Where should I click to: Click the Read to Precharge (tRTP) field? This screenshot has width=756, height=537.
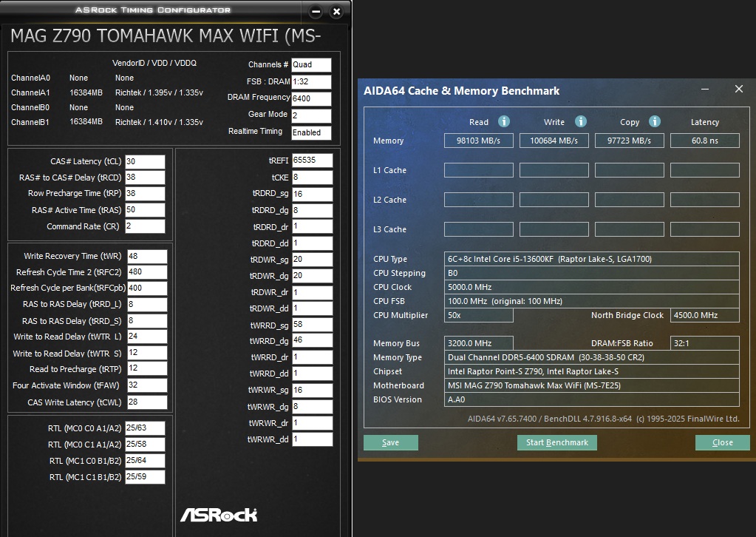147,368
